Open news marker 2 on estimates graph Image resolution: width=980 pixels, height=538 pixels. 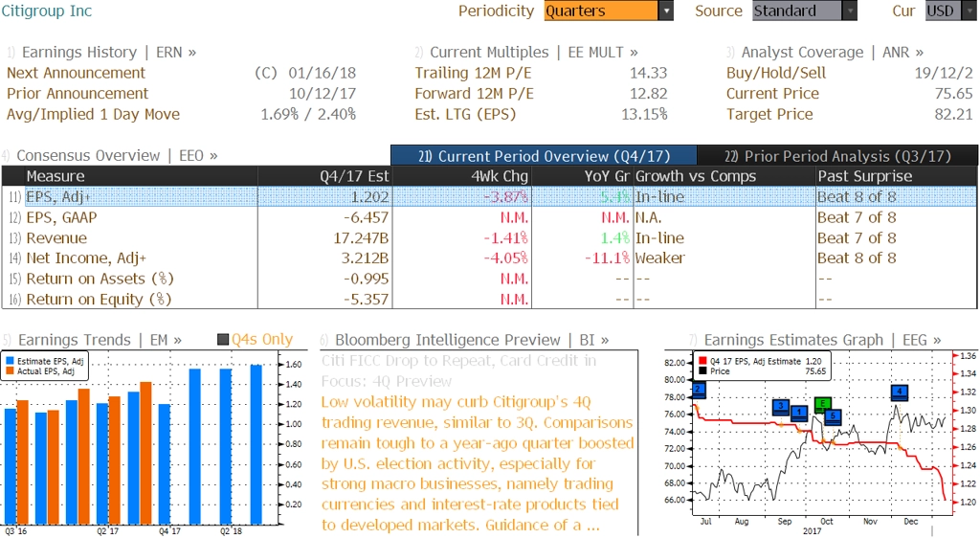(699, 391)
